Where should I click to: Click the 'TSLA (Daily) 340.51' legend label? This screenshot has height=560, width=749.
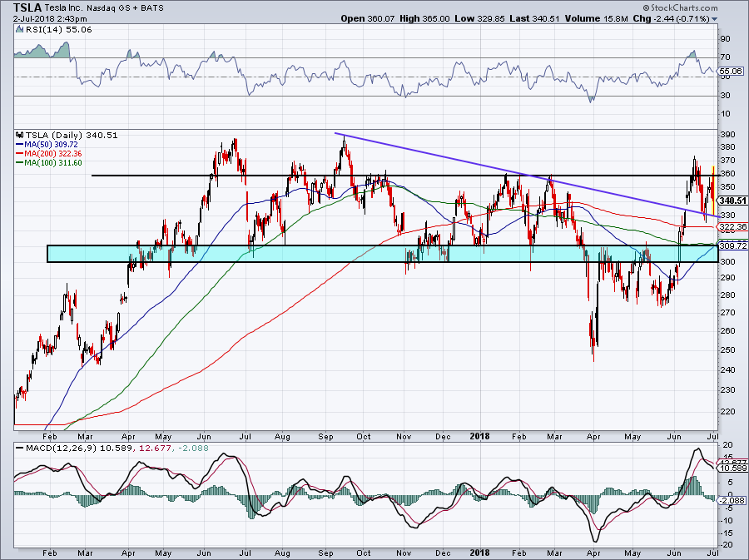(x=72, y=135)
